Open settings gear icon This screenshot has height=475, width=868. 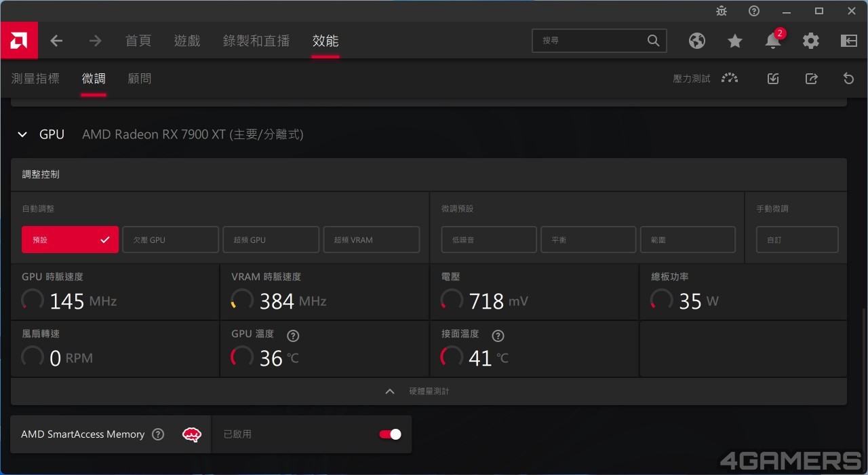click(811, 41)
